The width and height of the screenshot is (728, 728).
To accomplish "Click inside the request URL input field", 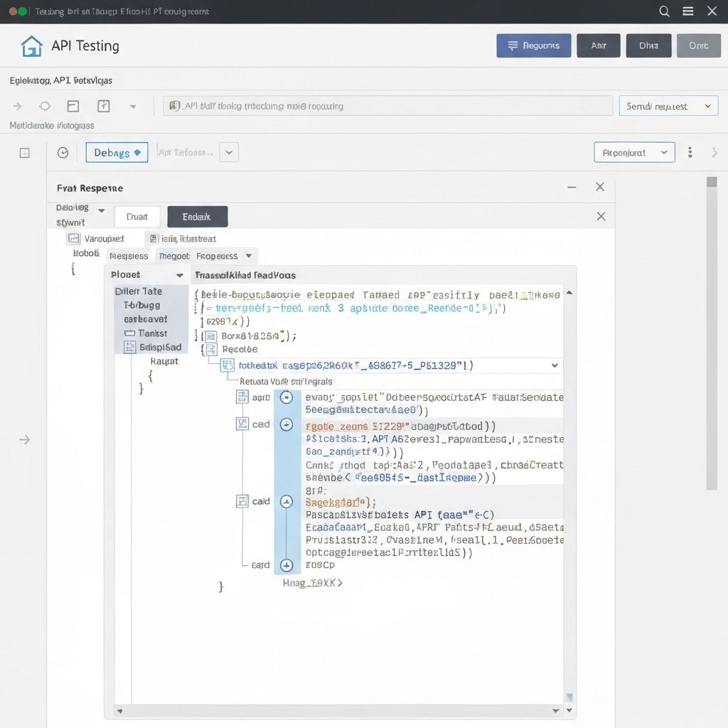I will [391, 105].
